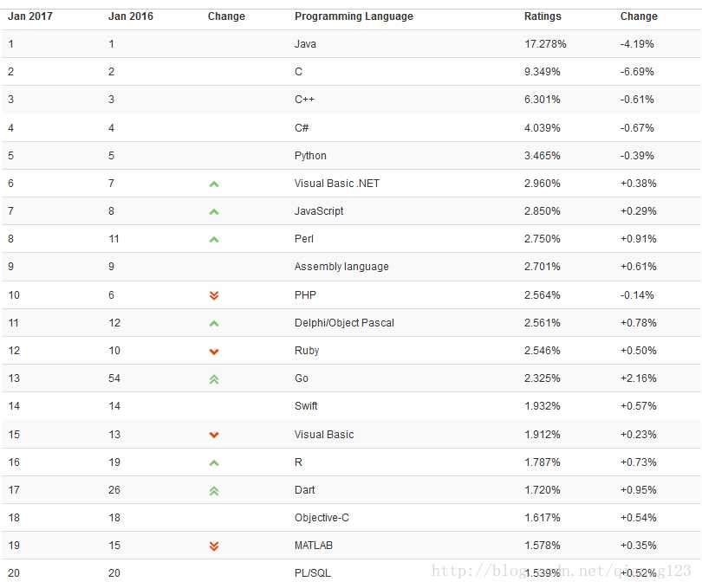Click the green up arrow next to Perl
702x588 pixels.
coord(214,239)
